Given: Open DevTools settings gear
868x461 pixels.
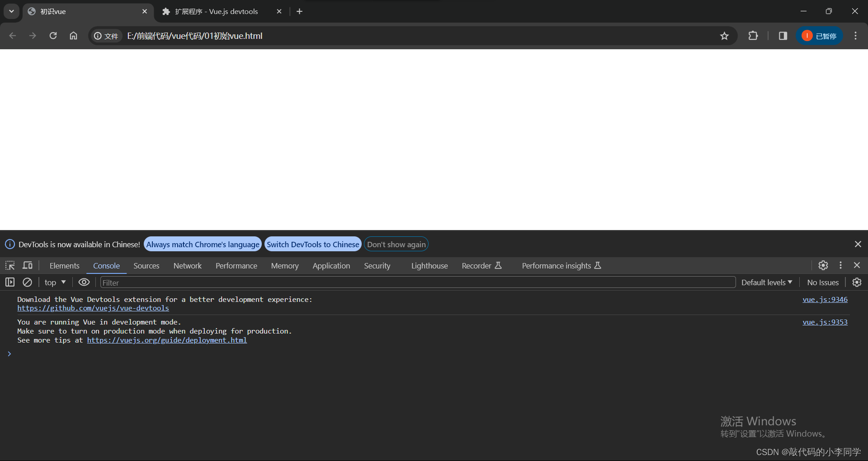Looking at the screenshot, I should point(823,265).
